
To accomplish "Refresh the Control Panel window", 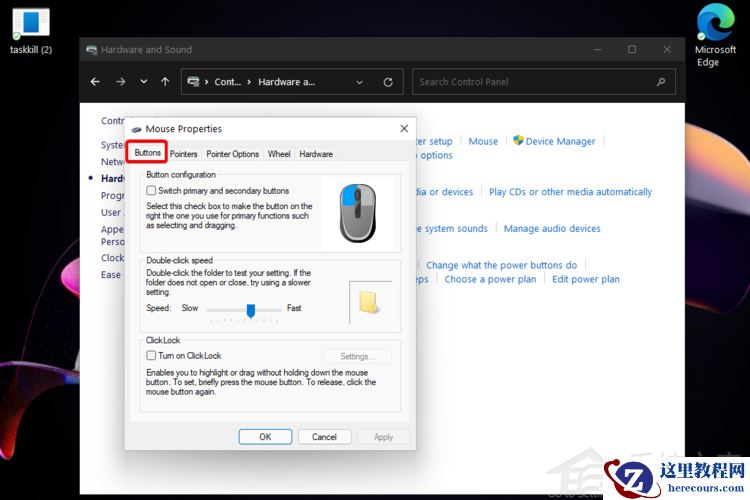I will point(388,82).
